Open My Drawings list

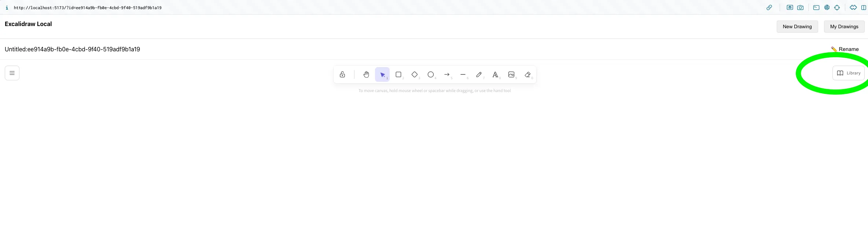coord(844,26)
